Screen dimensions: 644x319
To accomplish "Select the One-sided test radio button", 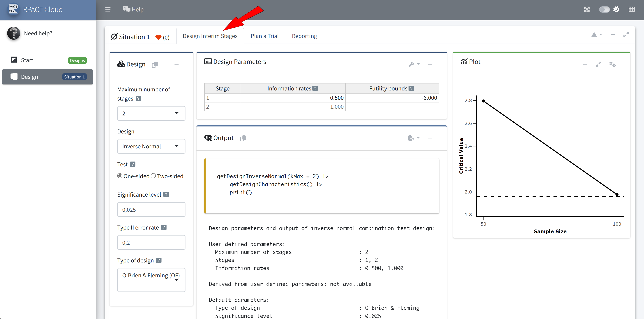I will pos(120,176).
